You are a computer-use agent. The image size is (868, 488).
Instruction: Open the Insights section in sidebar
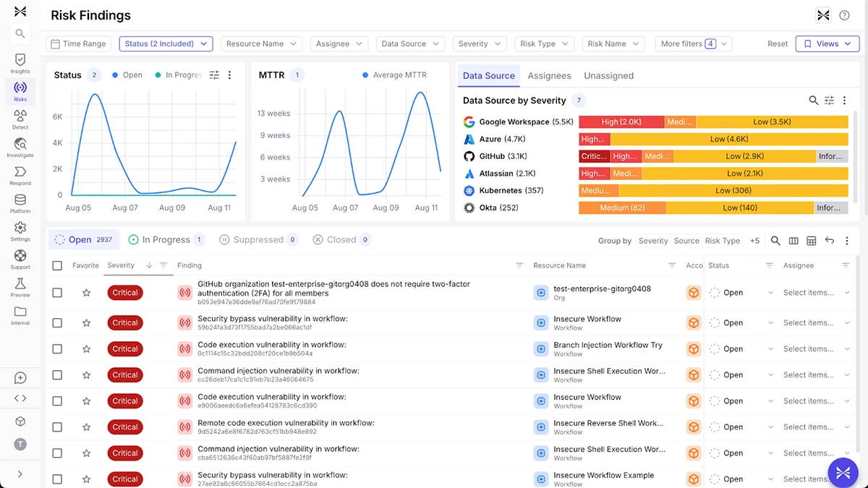pyautogui.click(x=20, y=63)
